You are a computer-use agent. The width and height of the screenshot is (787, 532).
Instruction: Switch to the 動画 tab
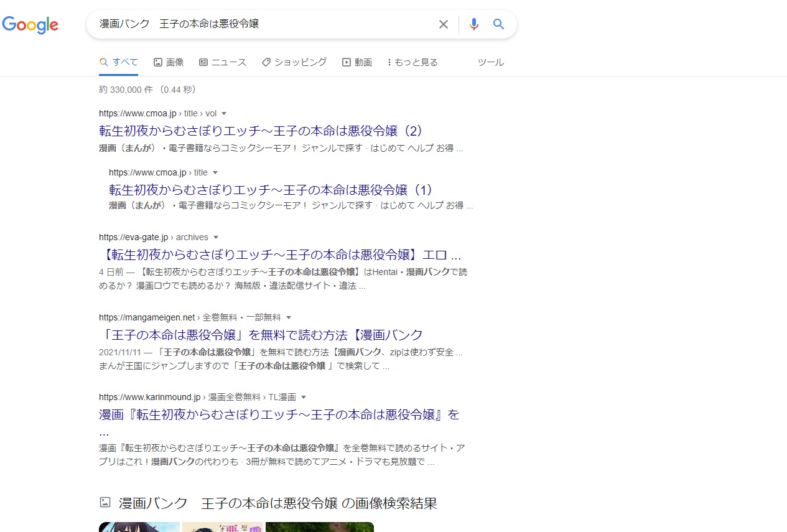(x=357, y=62)
